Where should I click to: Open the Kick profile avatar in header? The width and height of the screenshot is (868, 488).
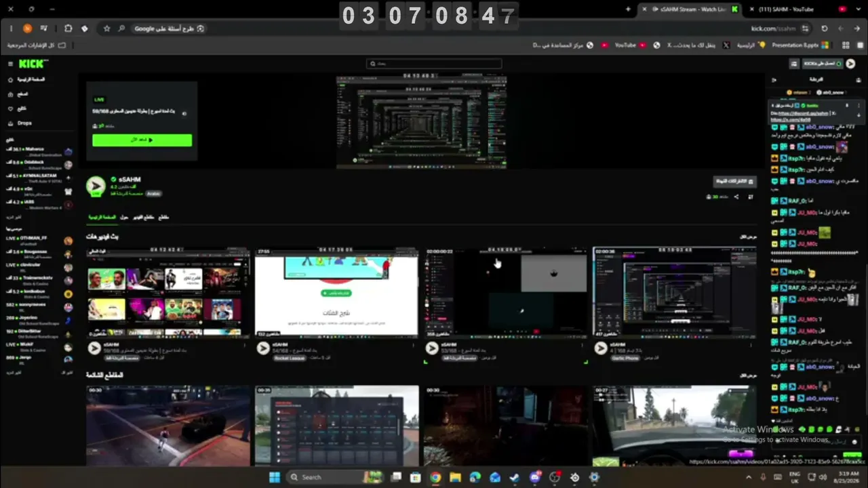851,64
